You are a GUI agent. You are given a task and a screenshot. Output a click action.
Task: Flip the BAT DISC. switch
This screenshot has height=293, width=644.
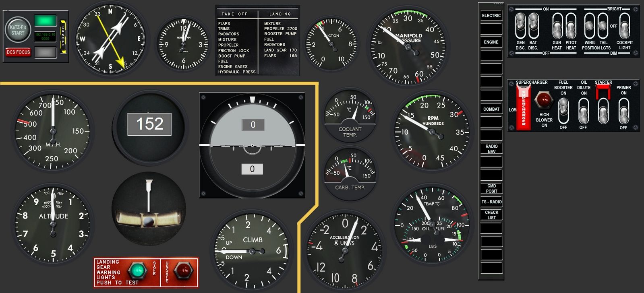coord(533,26)
